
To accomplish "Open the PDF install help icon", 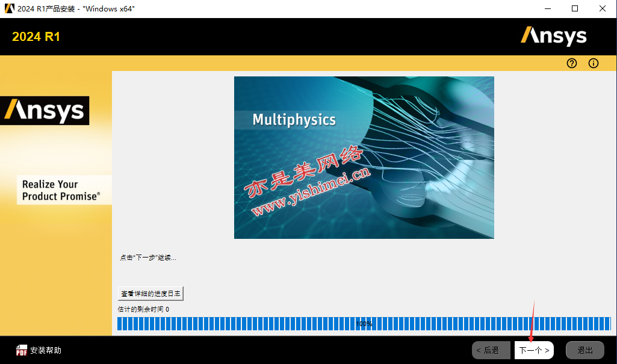I will coord(22,350).
